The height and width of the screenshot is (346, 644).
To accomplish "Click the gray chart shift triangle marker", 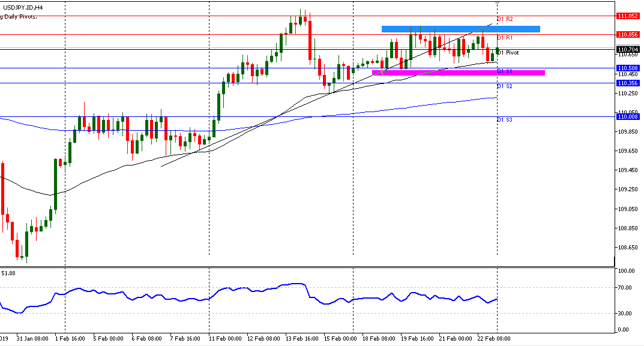I will 497,4.
